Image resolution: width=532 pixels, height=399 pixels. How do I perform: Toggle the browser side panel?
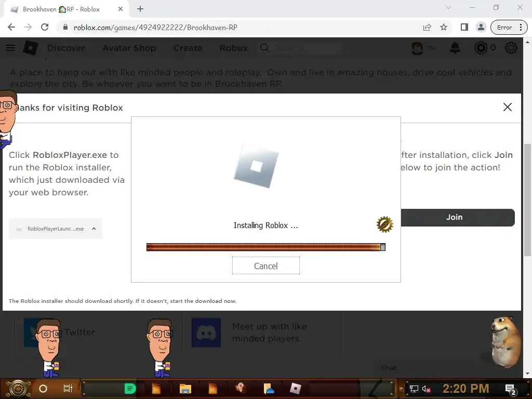coord(464,28)
